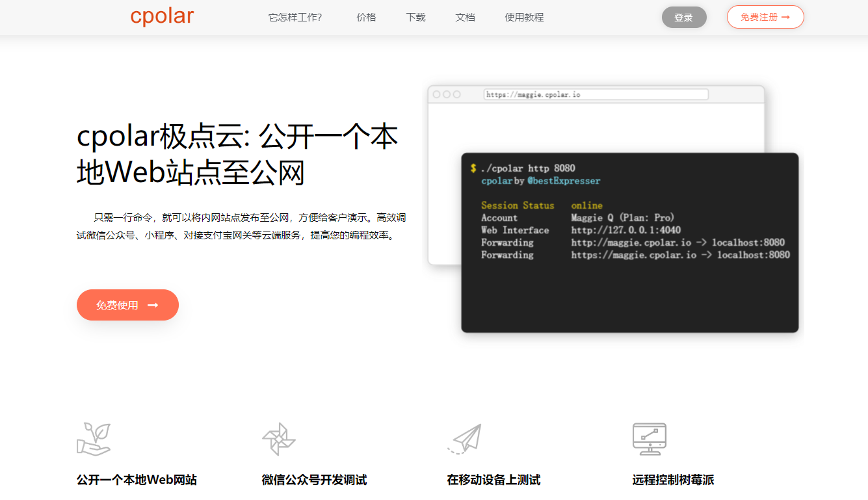Viewport: 868px width, 500px height.
Task: Click the 微信公众号开发调试 heading
Action: (x=314, y=480)
